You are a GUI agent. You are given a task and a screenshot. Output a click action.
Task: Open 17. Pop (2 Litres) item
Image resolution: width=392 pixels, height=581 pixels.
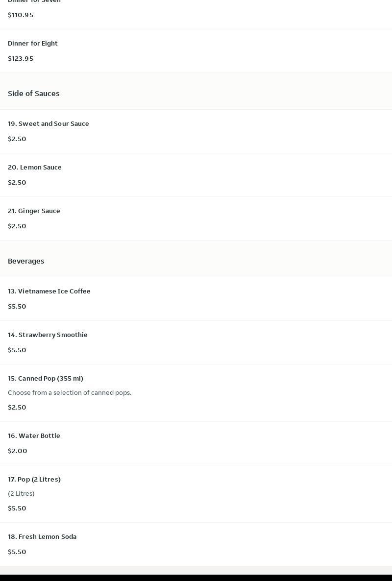point(196,494)
